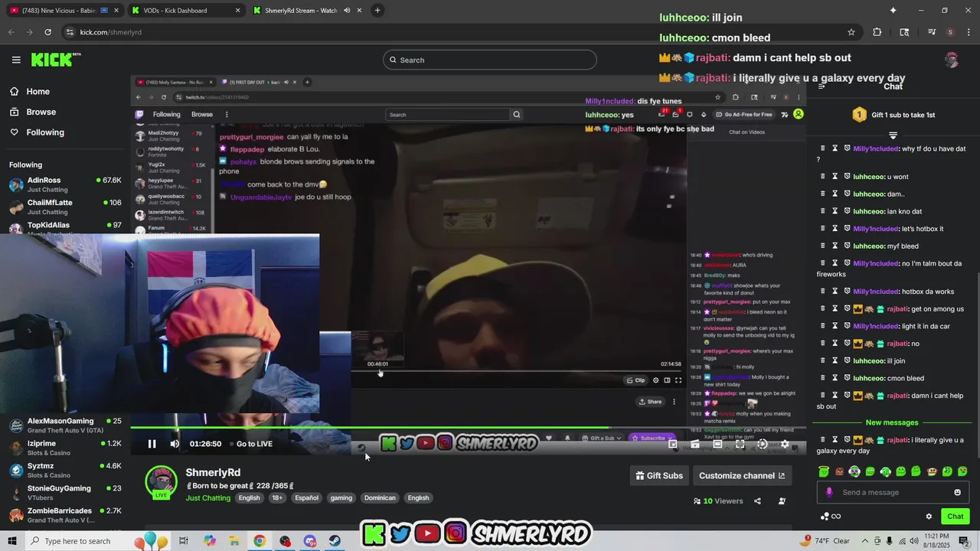Bookmark this page with the star
Viewport: 980px width, 551px height.
(851, 32)
